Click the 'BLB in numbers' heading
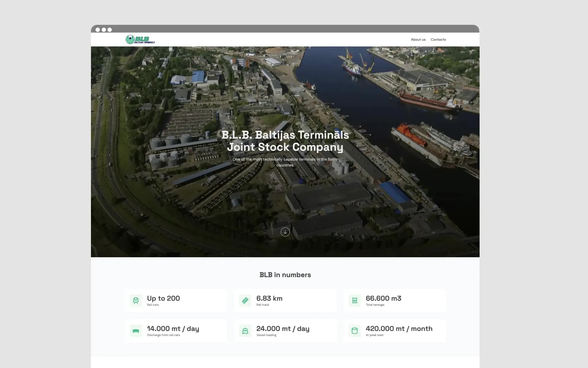Viewport: 588px width, 368px height. point(285,275)
